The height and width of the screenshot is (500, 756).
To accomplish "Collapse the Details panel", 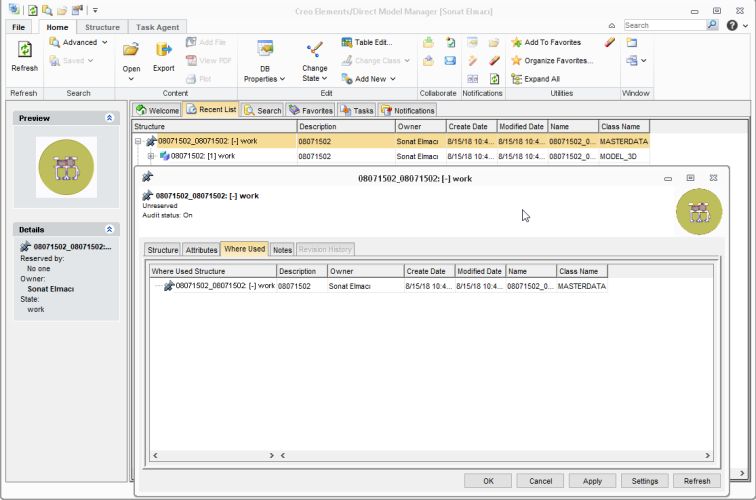I will pyautogui.click(x=109, y=230).
